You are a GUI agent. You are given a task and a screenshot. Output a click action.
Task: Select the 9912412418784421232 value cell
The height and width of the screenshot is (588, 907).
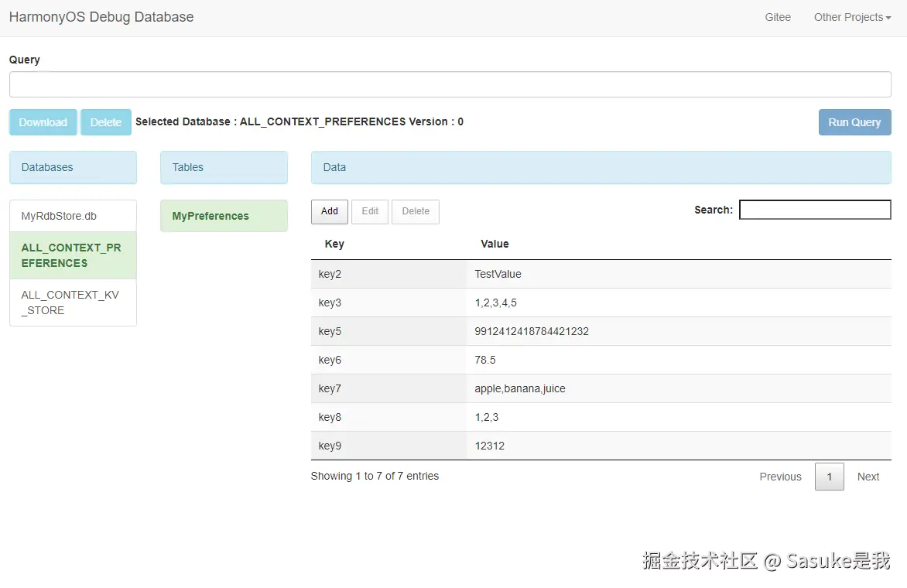click(x=679, y=331)
